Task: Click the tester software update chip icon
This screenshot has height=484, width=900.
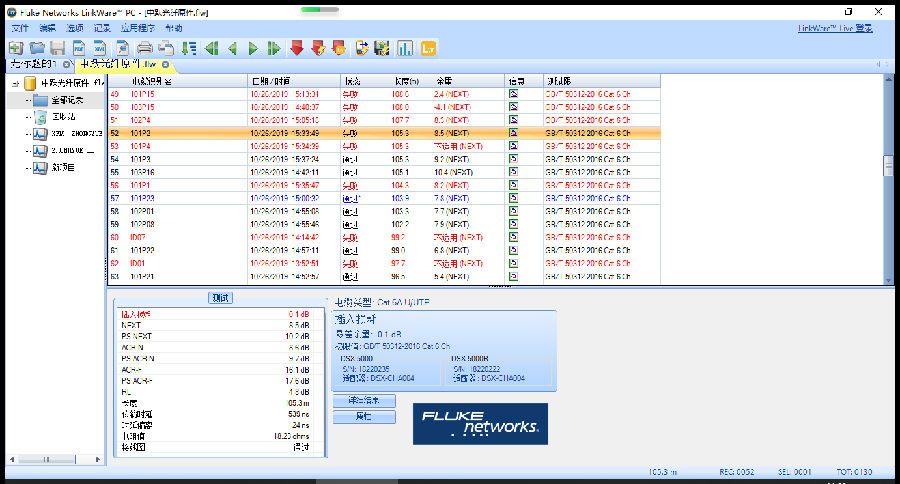Action: (382, 49)
